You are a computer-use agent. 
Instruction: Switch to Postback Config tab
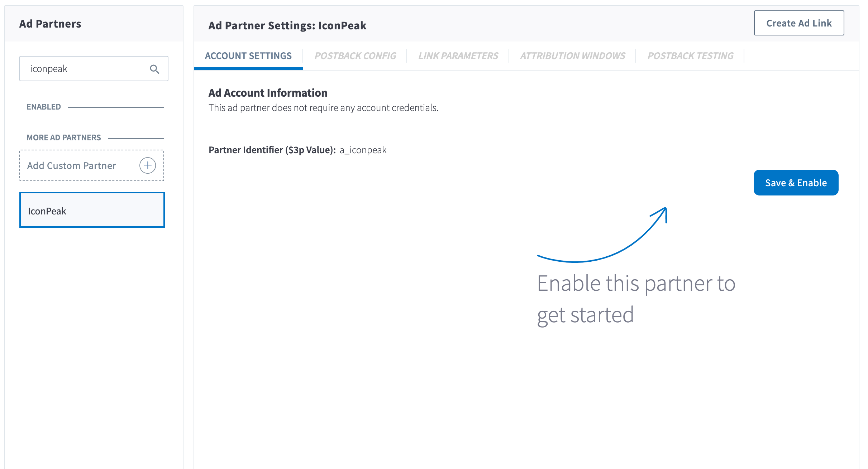click(355, 56)
